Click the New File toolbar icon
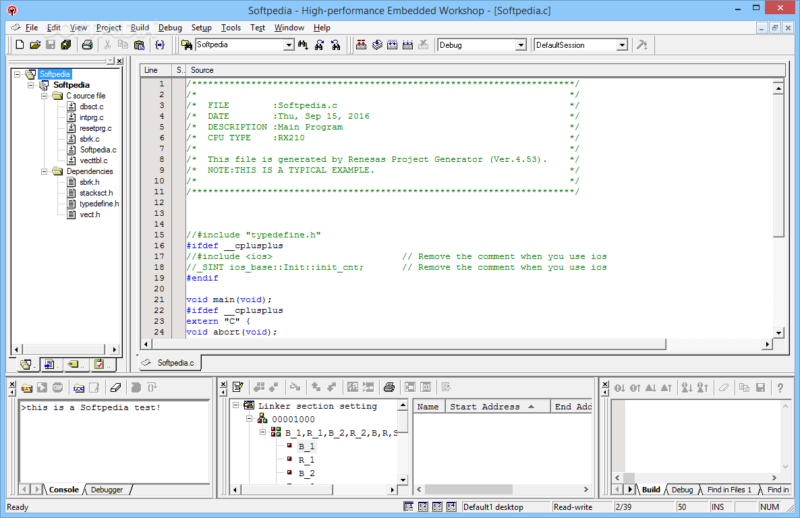This screenshot has width=800, height=518. point(19,45)
